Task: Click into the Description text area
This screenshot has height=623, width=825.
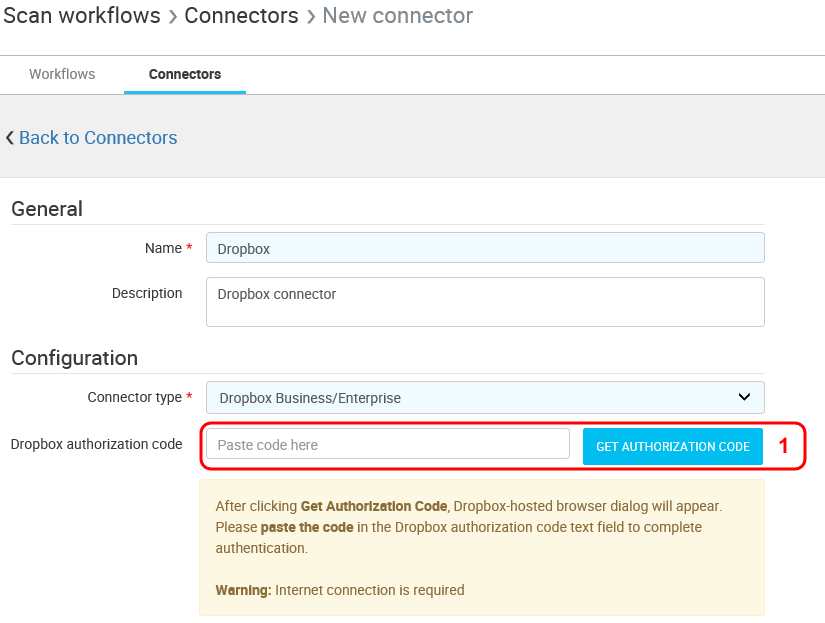Action: pos(485,302)
